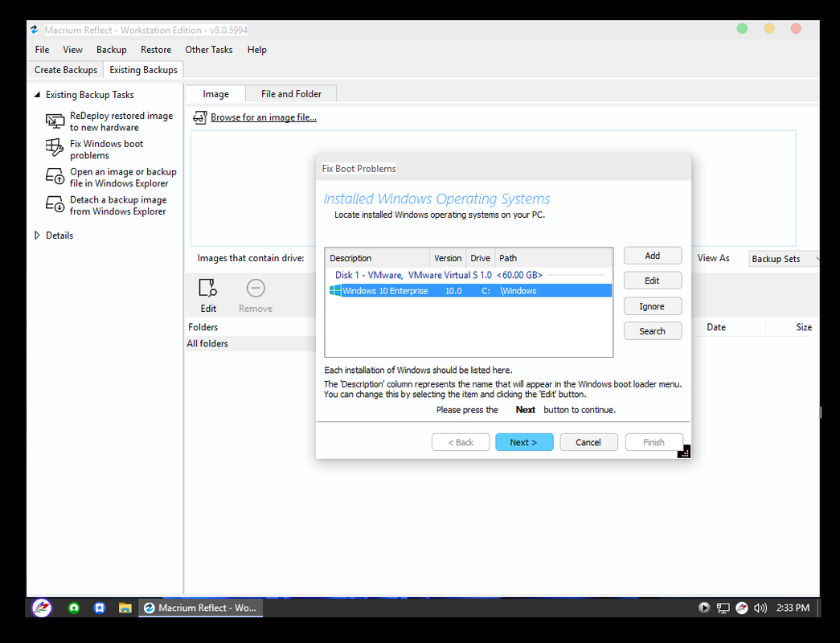The height and width of the screenshot is (643, 840).
Task: Click the Macrium tray icon
Action: pyautogui.click(x=742, y=608)
